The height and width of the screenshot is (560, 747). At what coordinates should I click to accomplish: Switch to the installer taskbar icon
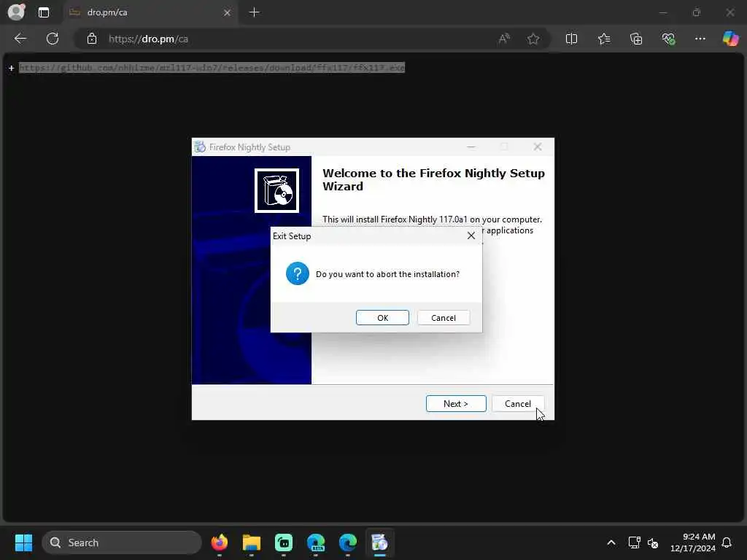pos(379,542)
